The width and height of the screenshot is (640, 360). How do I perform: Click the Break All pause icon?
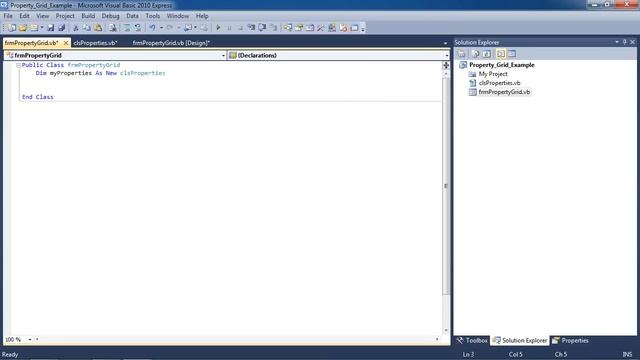tap(229, 28)
